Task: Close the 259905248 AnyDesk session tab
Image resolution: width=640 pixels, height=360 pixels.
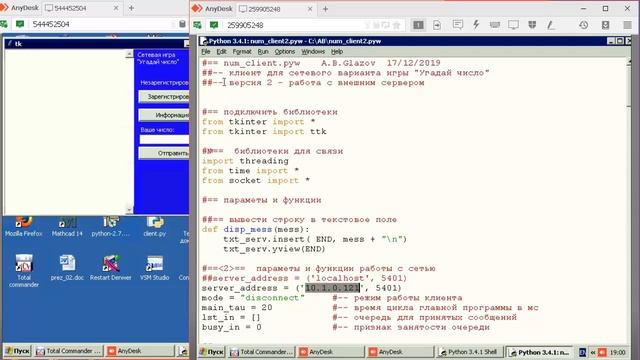Action: (310, 9)
